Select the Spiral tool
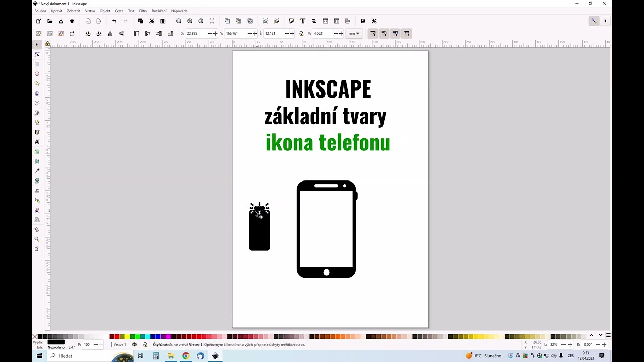 tap(37, 103)
